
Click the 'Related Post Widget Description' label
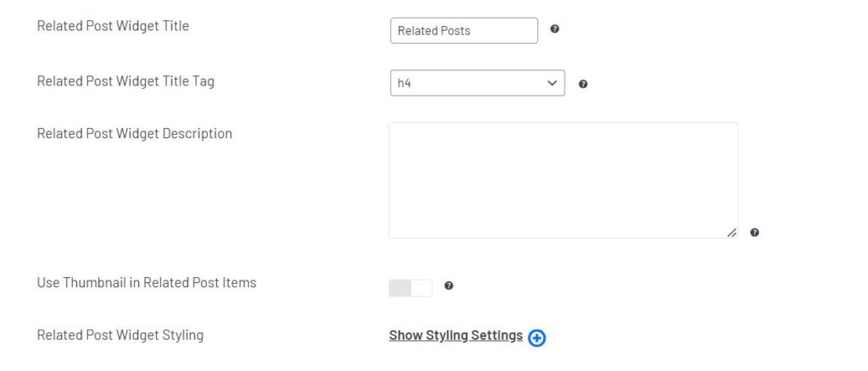(135, 134)
